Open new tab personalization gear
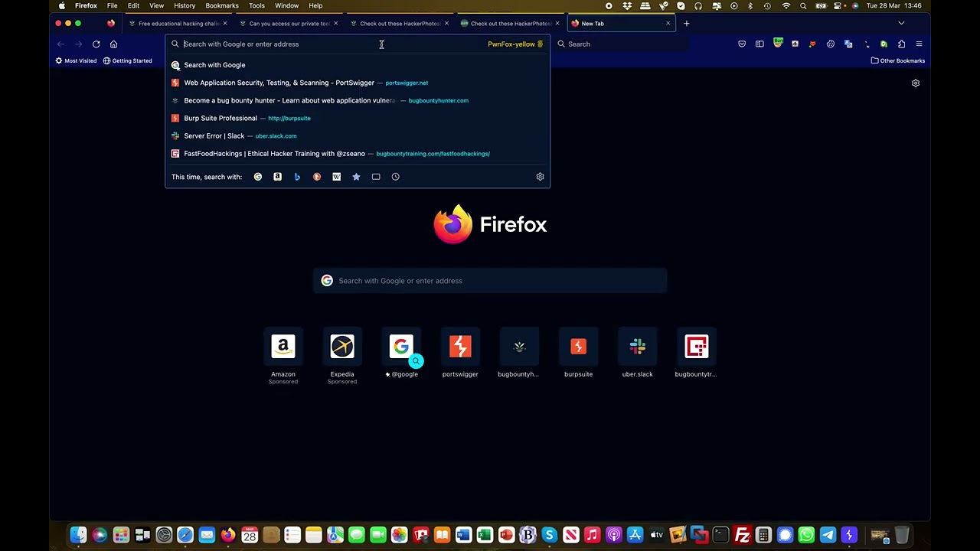980x551 pixels. (x=916, y=83)
